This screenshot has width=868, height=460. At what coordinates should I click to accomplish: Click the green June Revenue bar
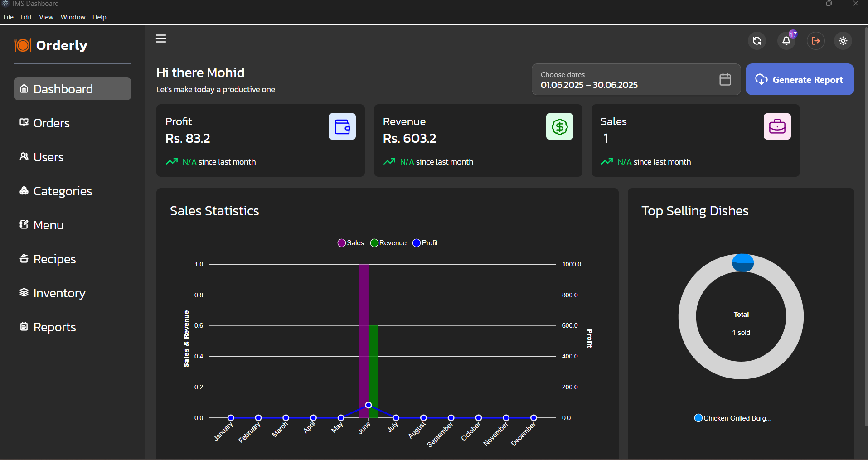pyautogui.click(x=373, y=372)
